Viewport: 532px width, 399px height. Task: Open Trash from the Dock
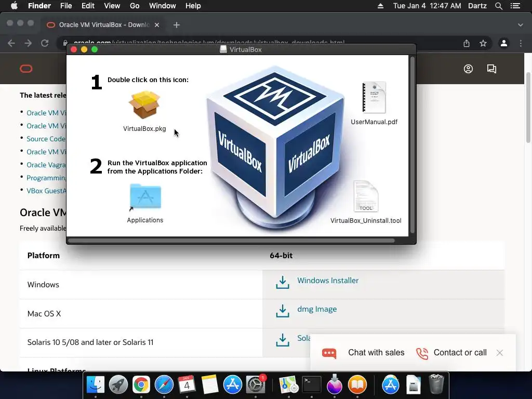pos(436,384)
